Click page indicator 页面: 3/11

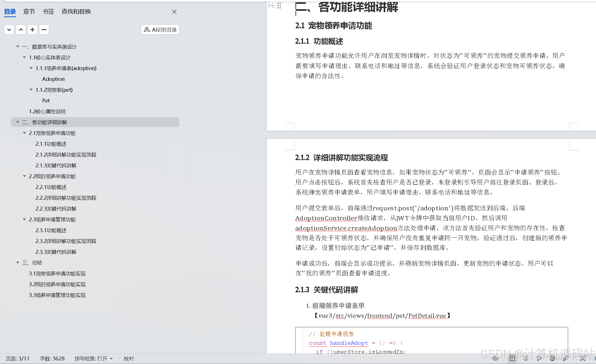pos(17,359)
